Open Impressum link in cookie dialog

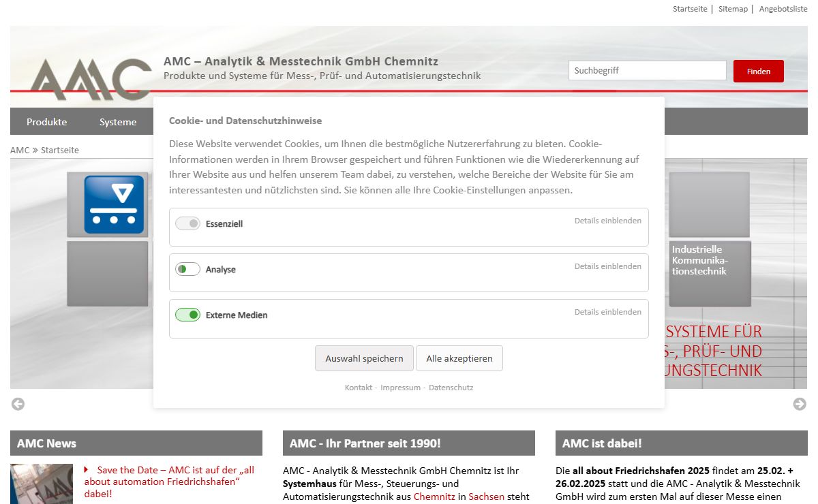[400, 388]
